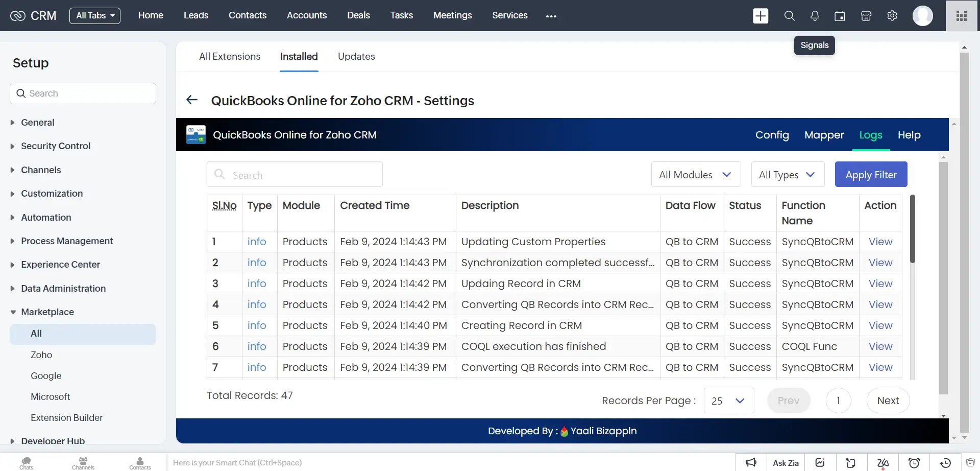
Task: Expand the All Types filter dropdown
Action: pos(788,174)
